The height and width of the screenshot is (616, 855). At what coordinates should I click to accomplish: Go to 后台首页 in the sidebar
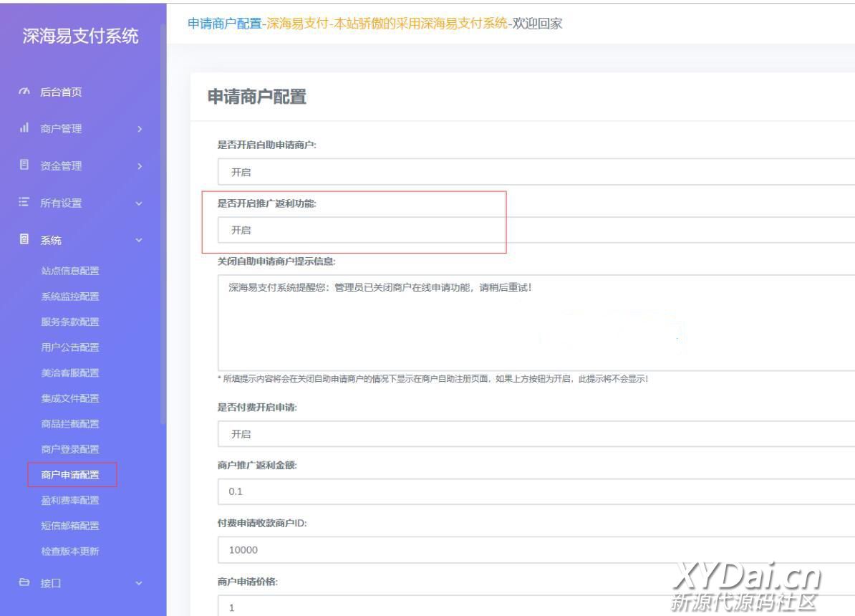point(61,92)
